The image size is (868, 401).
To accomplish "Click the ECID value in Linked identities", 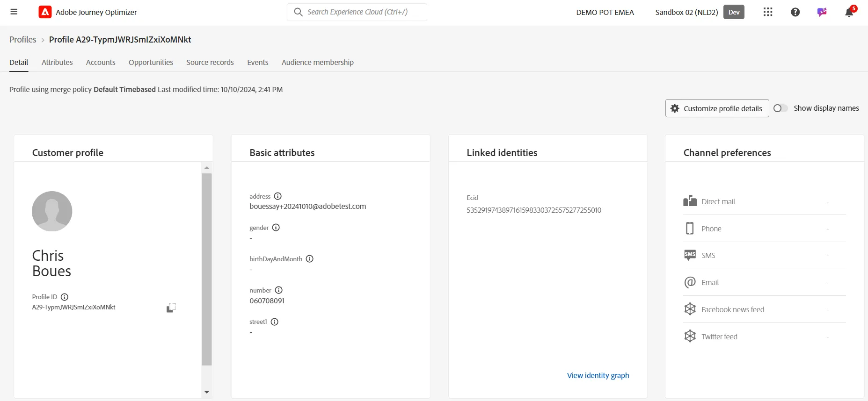I will tap(534, 210).
